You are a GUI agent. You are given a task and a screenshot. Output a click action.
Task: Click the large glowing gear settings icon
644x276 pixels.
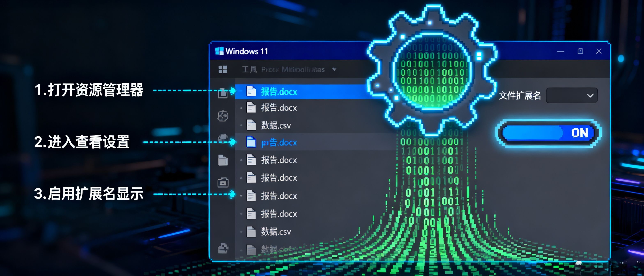(432, 71)
